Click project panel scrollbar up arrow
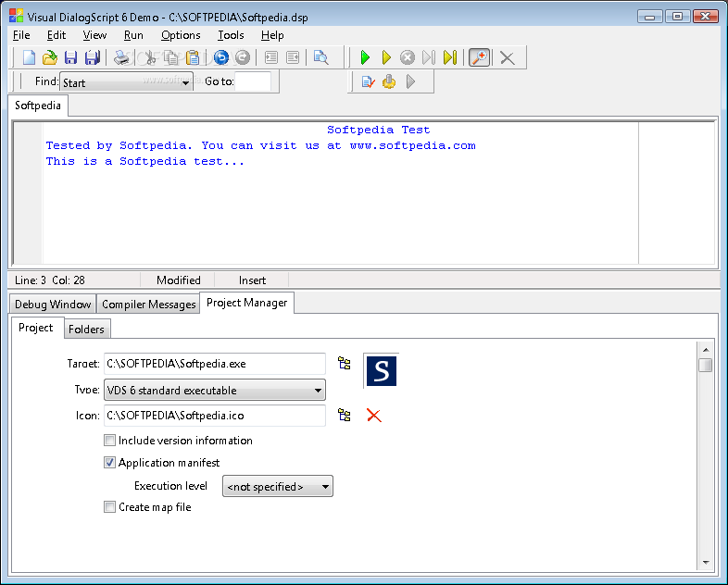 [x=705, y=350]
